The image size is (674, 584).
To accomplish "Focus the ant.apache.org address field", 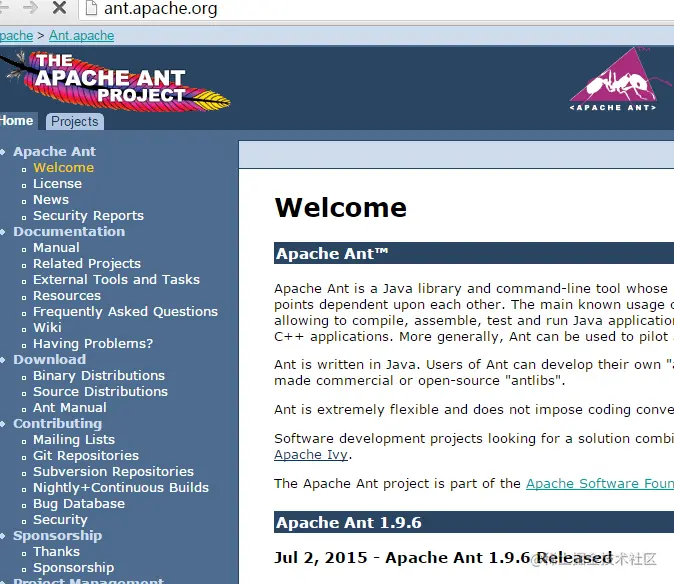I will click(x=378, y=9).
